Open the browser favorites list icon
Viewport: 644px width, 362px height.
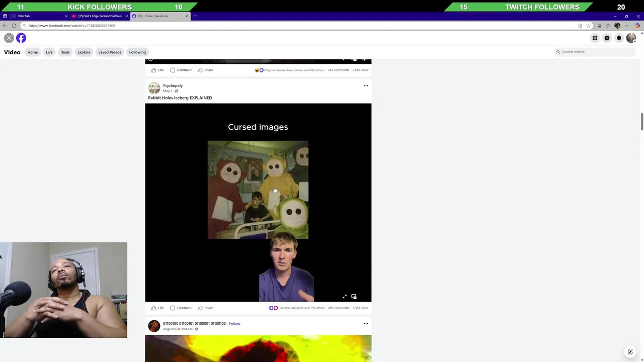[608, 26]
